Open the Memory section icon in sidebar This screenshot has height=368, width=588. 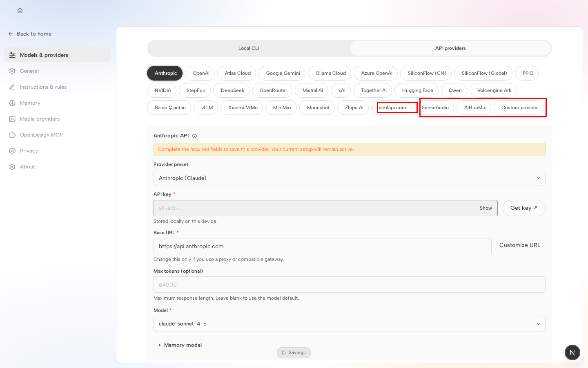(12, 103)
